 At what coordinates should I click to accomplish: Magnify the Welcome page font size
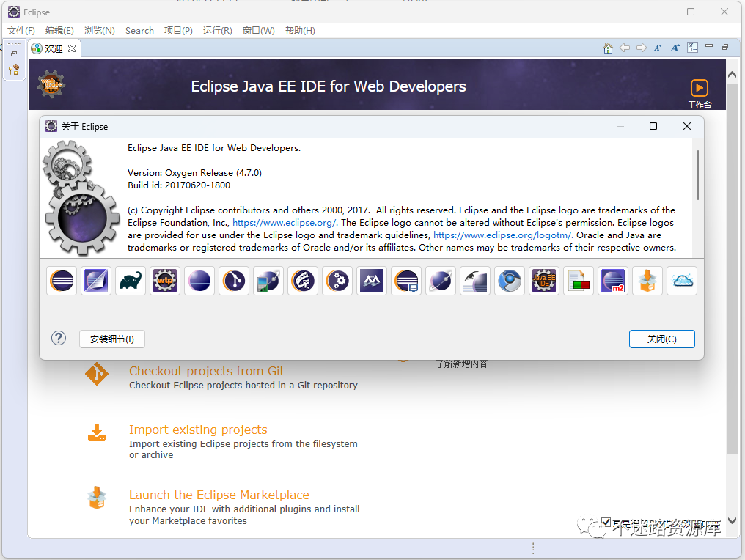tap(675, 48)
